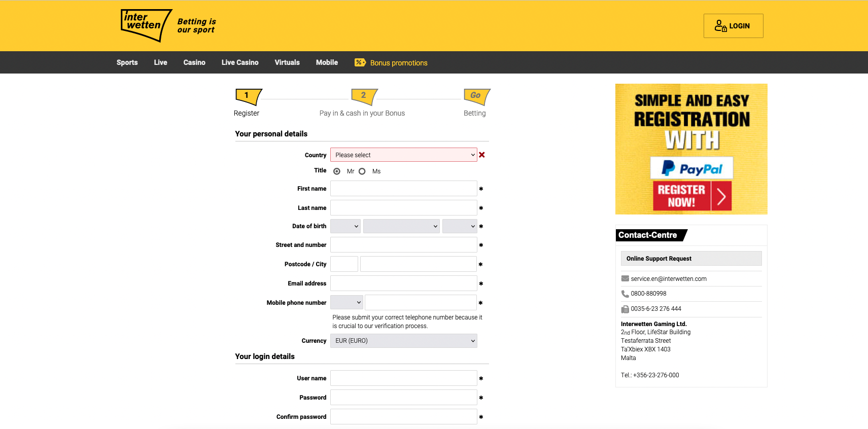The width and height of the screenshot is (868, 429).
Task: Open the Mobile menu item
Action: click(x=327, y=62)
